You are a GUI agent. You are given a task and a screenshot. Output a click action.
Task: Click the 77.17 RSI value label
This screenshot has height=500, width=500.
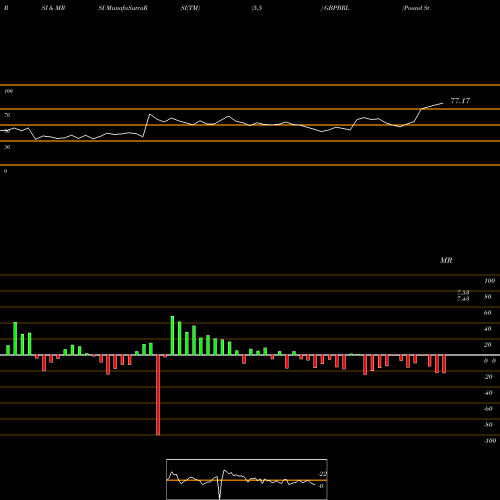[460, 101]
